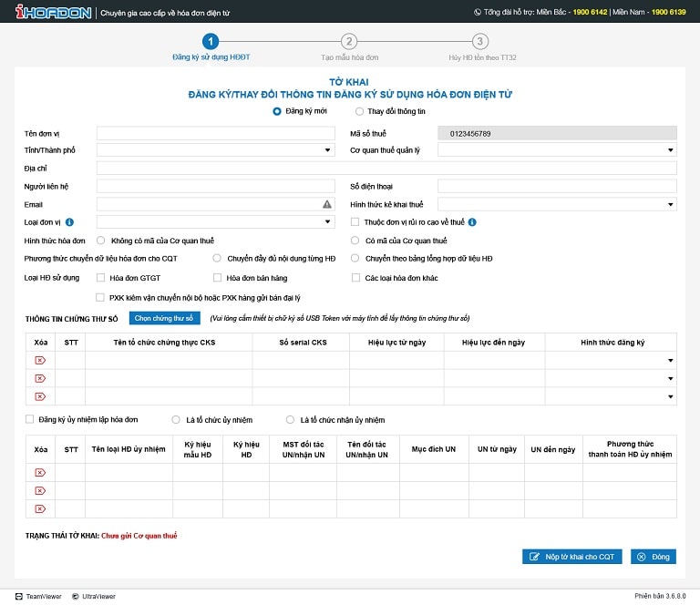Screen dimensions: 700x605
Task: Click the Người liên hệ input field
Action: point(216,186)
